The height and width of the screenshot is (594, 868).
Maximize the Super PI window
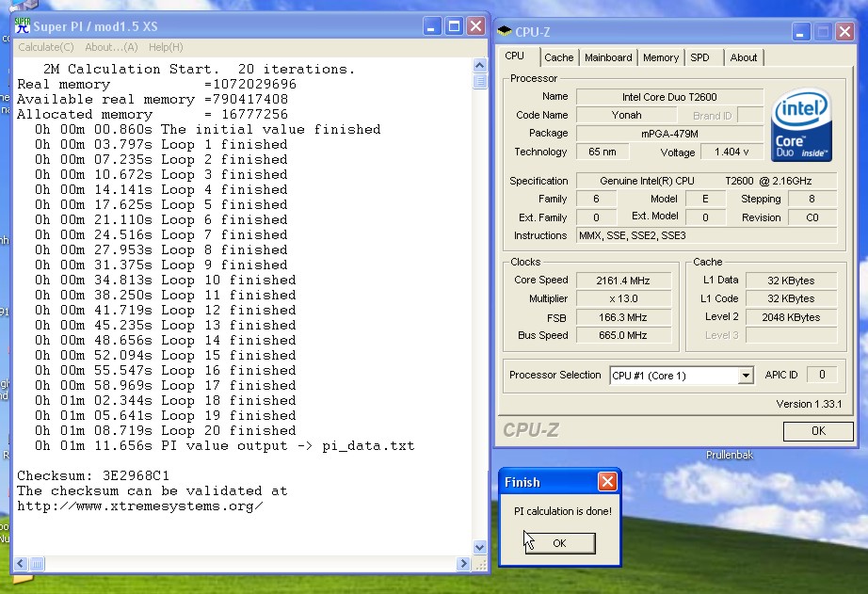tap(454, 26)
